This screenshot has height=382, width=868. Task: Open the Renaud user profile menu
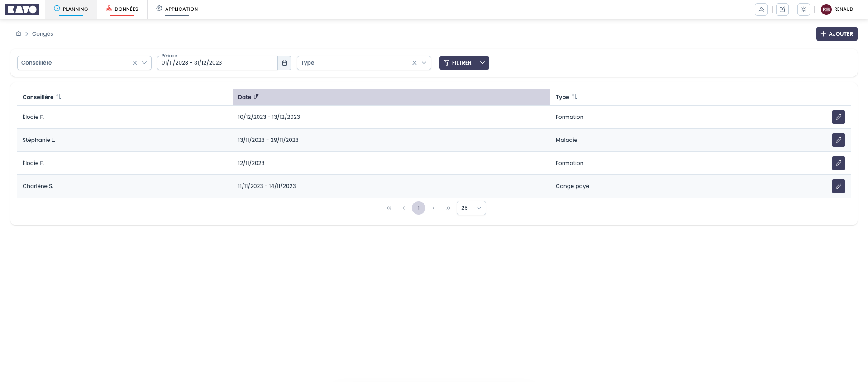coord(837,9)
